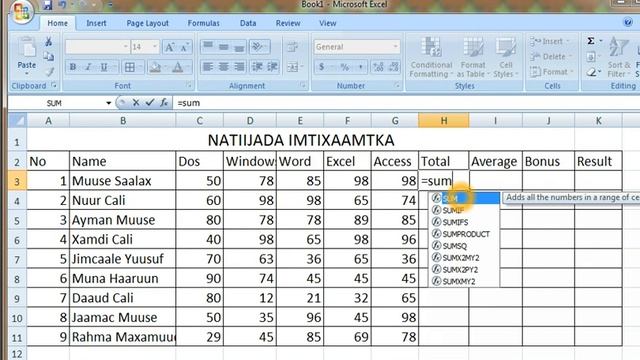This screenshot has width=640, height=360.
Task: Format button in Cells group
Action: tap(551, 72)
